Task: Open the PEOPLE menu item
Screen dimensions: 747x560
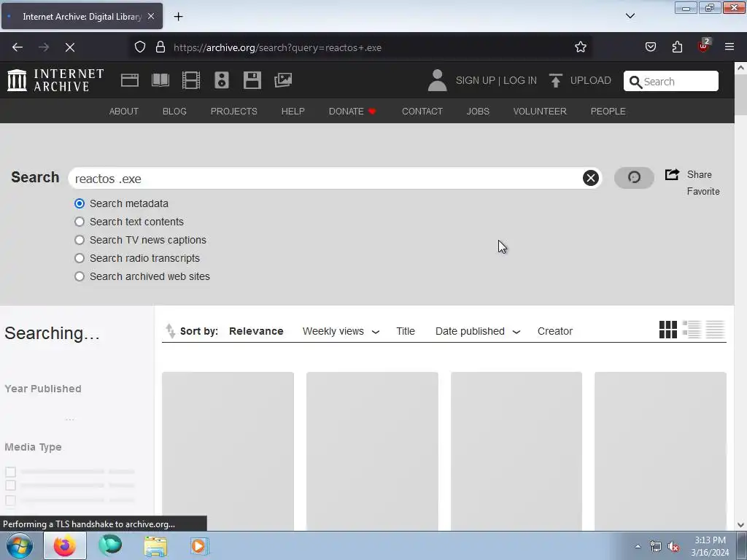Action: 608,111
